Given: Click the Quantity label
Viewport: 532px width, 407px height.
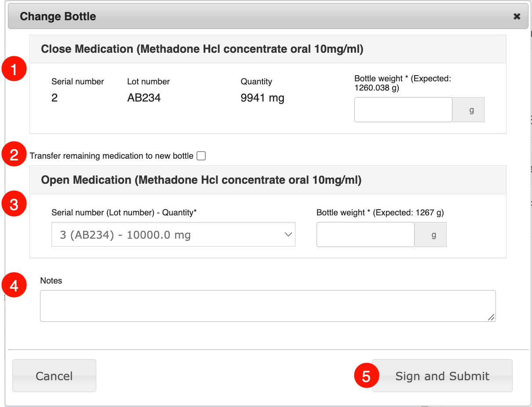Looking at the screenshot, I should [x=256, y=81].
